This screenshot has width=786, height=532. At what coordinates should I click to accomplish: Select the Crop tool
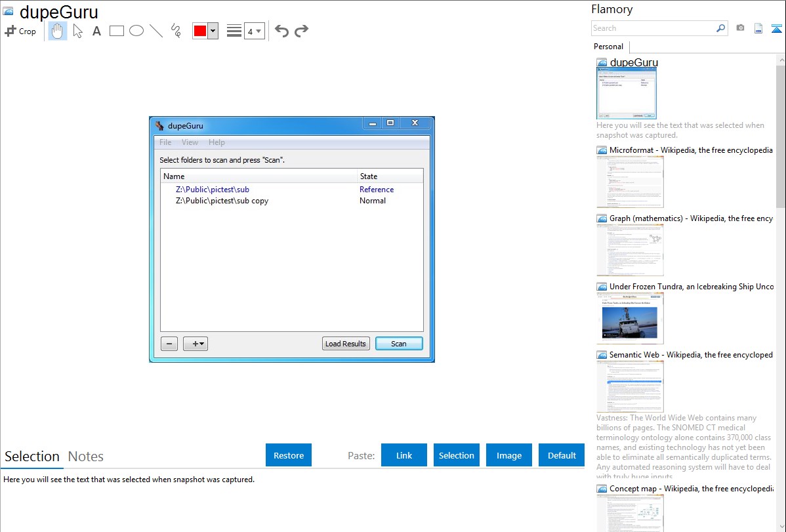(x=20, y=31)
